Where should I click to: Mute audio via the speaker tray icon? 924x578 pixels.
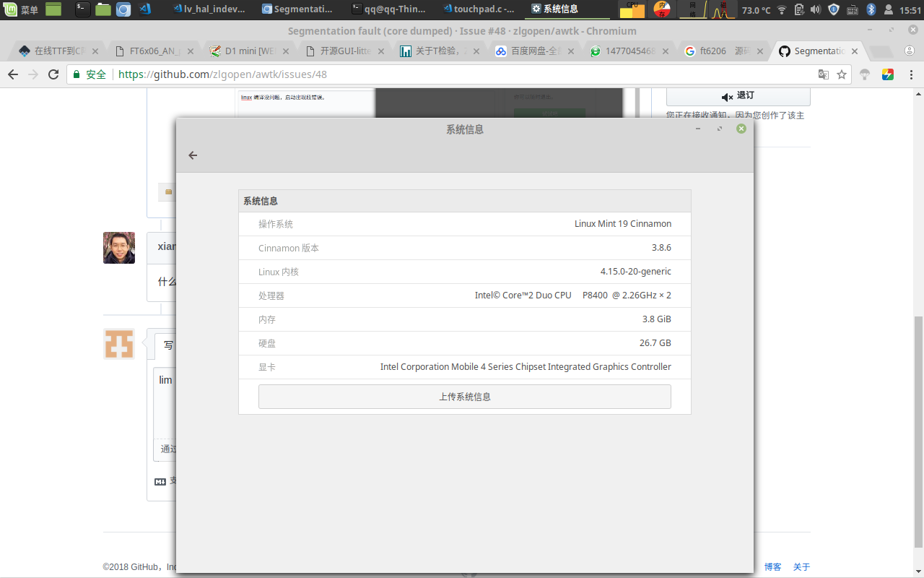point(816,9)
